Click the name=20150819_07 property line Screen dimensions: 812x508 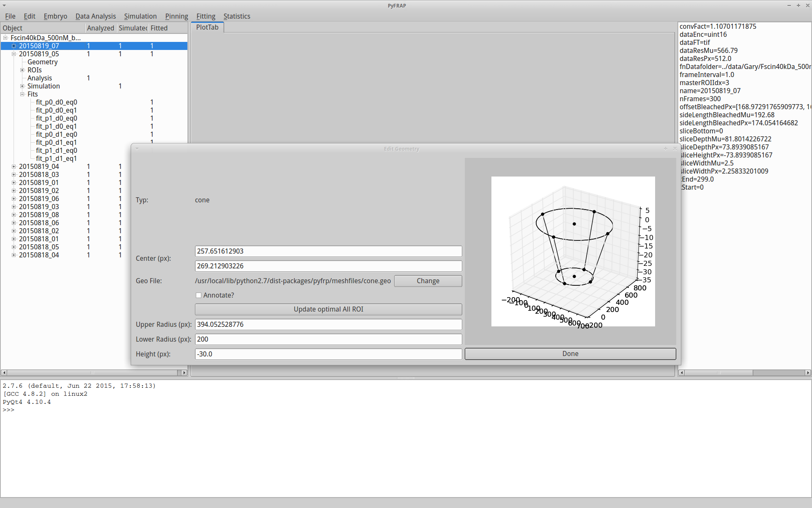tap(710, 91)
